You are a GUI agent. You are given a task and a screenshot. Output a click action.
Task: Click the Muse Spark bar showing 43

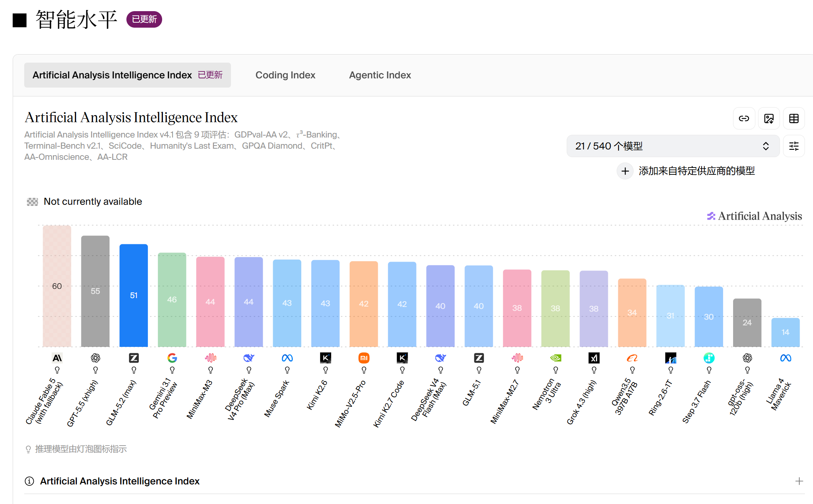287,303
